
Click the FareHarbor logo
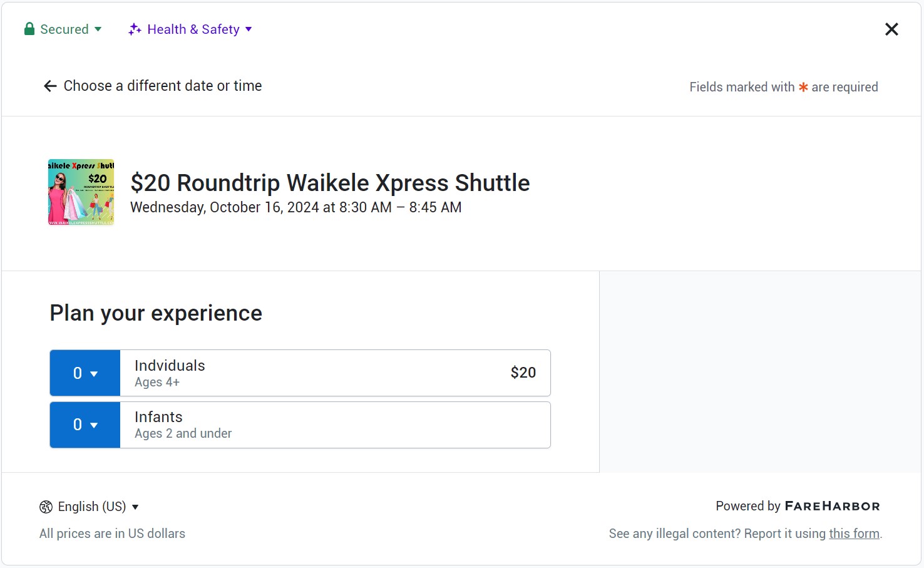[x=832, y=506]
